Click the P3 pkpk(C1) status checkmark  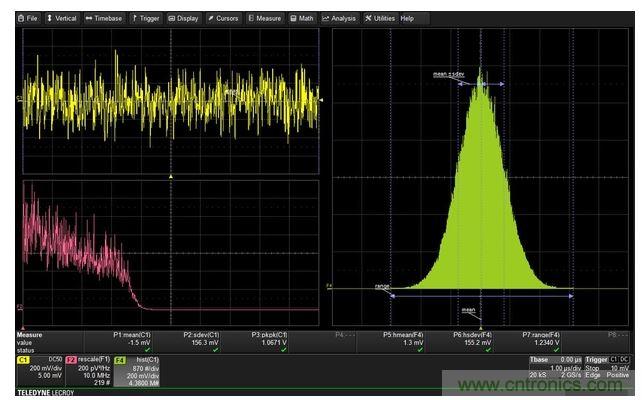[283, 349]
